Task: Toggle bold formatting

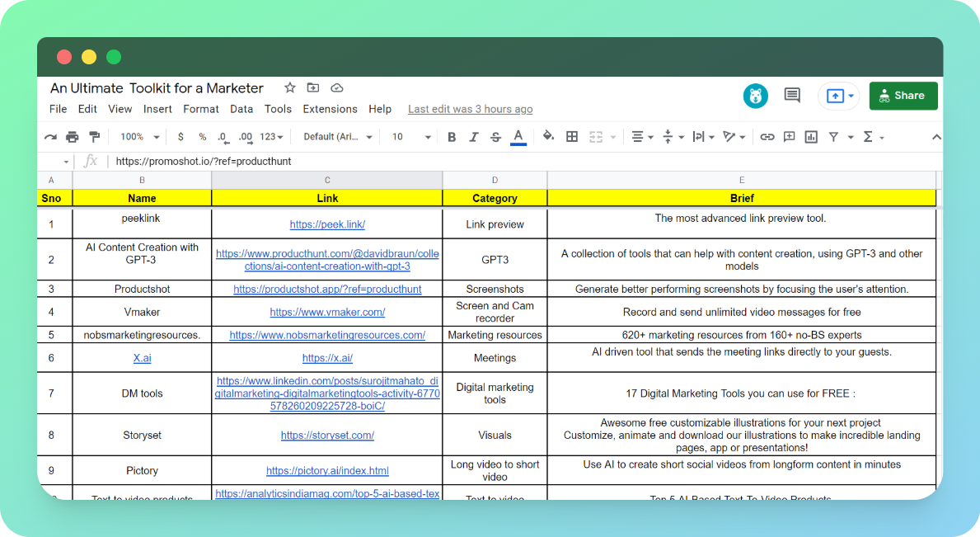Action: point(451,137)
